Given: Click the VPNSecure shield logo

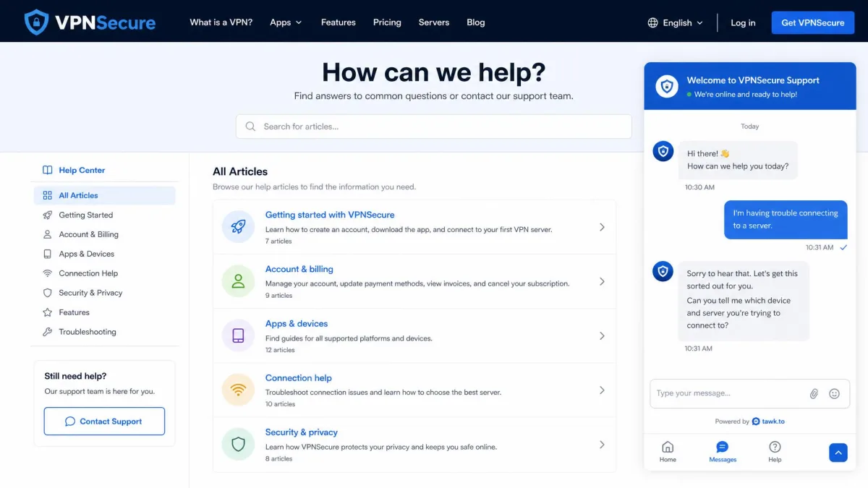Looking at the screenshot, I should coord(36,22).
